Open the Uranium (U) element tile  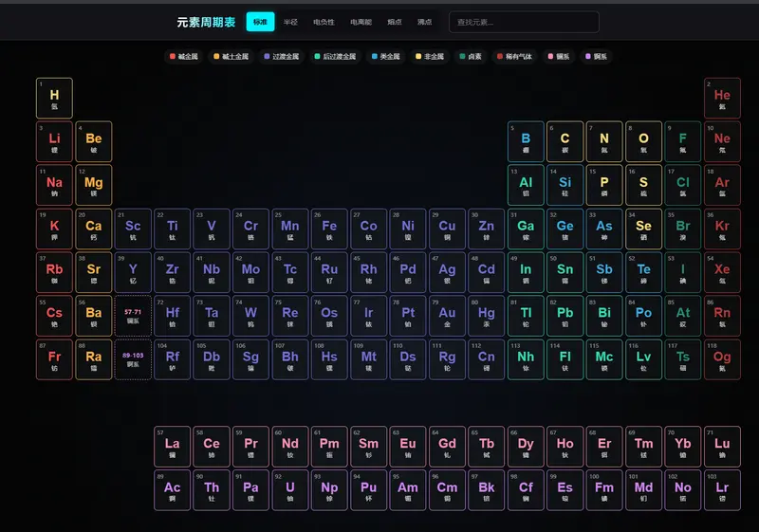[x=289, y=489]
